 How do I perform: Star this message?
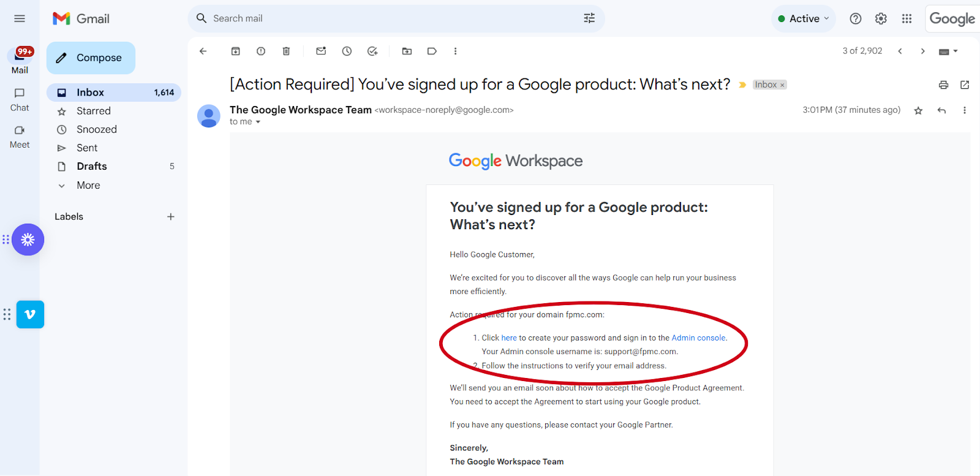click(918, 111)
